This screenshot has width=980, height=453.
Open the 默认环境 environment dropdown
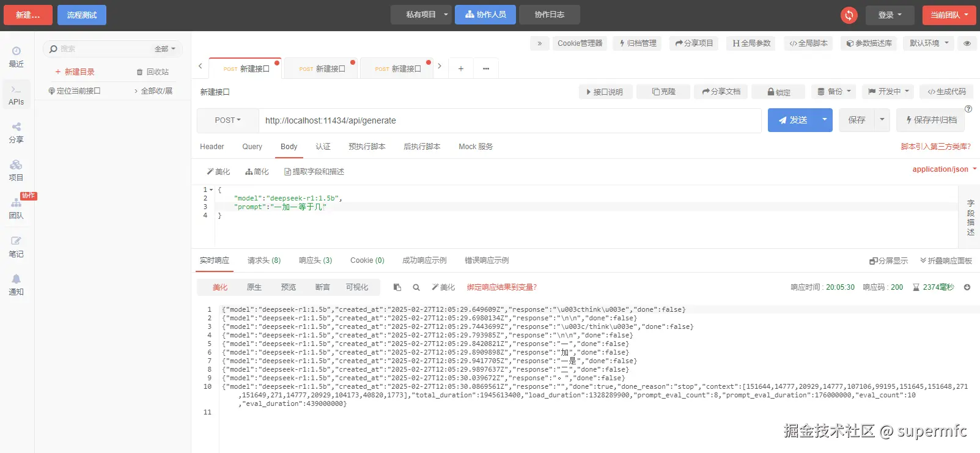point(929,43)
